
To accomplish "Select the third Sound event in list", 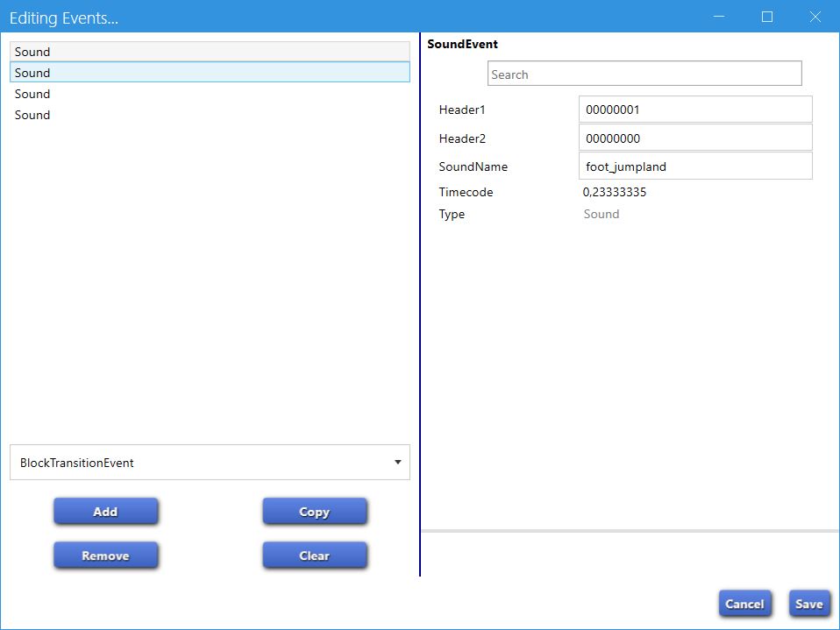I will (x=210, y=94).
